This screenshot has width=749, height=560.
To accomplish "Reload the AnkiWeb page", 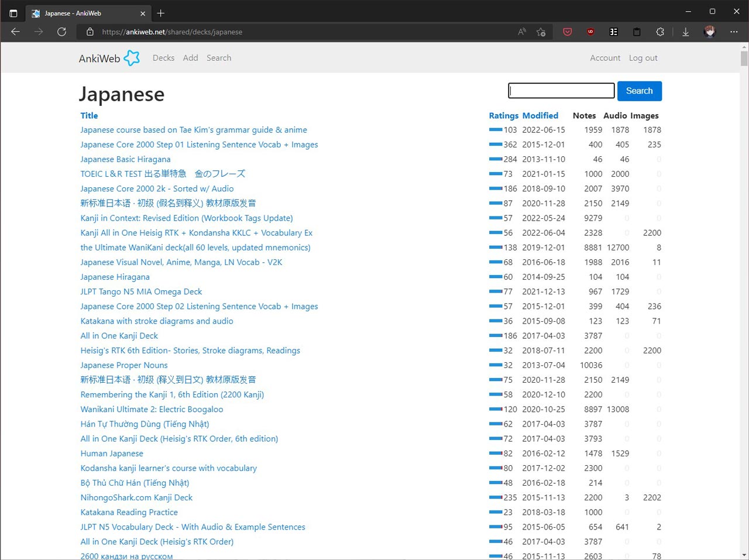I will [61, 32].
